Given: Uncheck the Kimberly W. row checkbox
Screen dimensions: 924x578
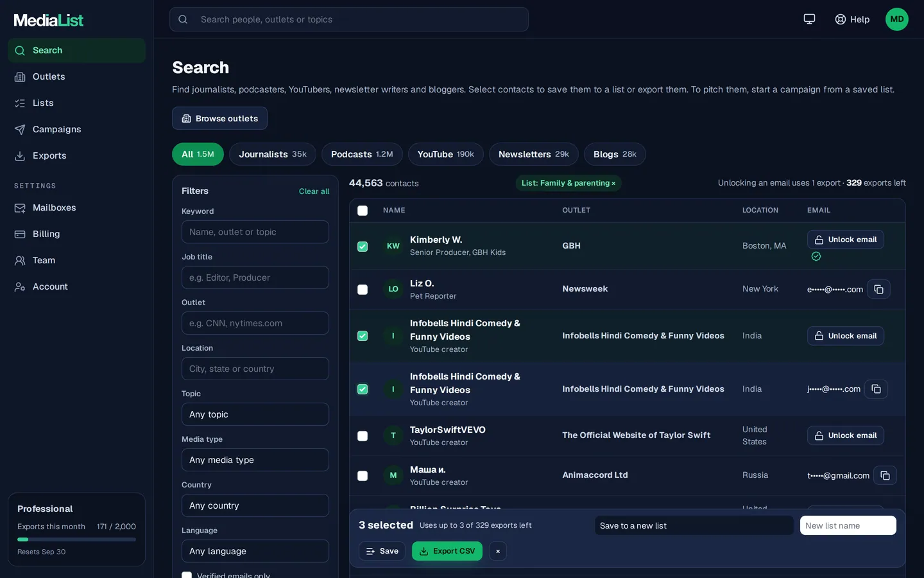Looking at the screenshot, I should [x=363, y=247].
